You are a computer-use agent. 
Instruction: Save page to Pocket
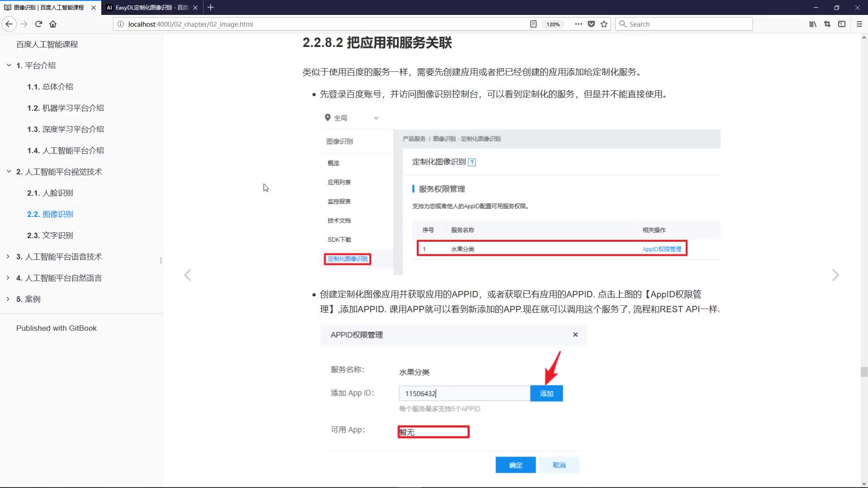click(591, 24)
